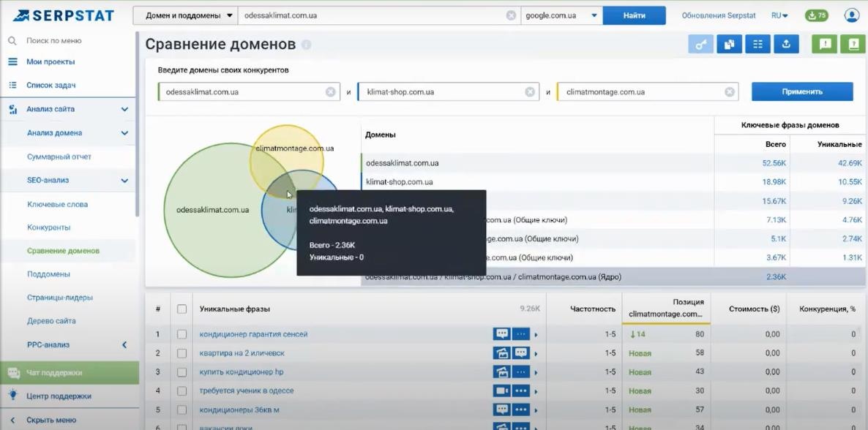Image resolution: width=868 pixels, height=430 pixels.
Task: Open Список задач in the sidebar
Action: click(51, 86)
